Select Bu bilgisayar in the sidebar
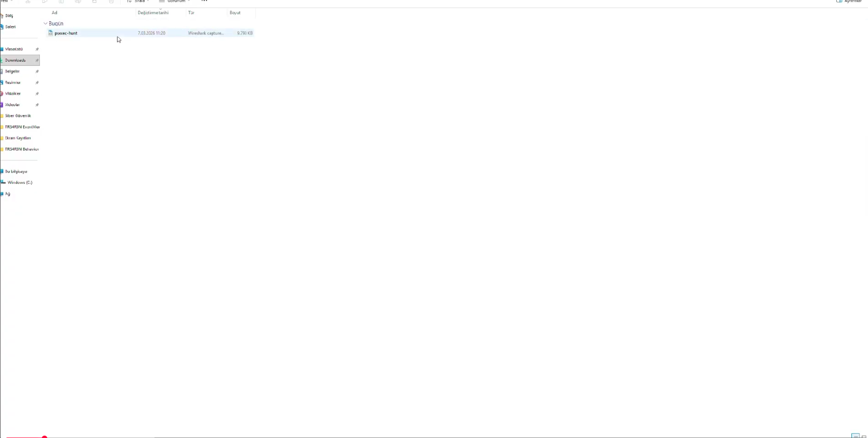Screen dimensions: 868x438 [16, 172]
